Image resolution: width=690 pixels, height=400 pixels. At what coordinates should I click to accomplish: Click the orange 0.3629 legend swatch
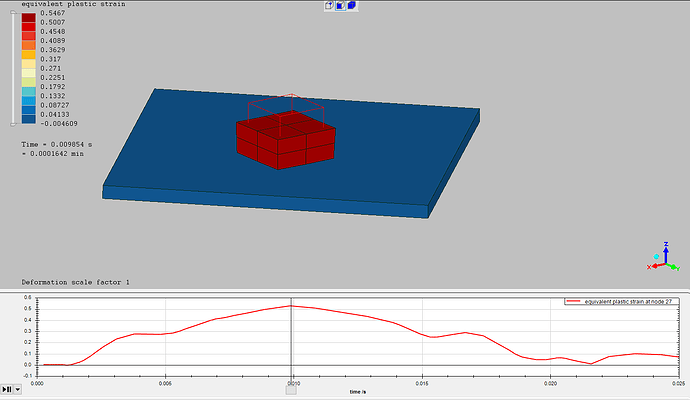[x=29, y=45]
